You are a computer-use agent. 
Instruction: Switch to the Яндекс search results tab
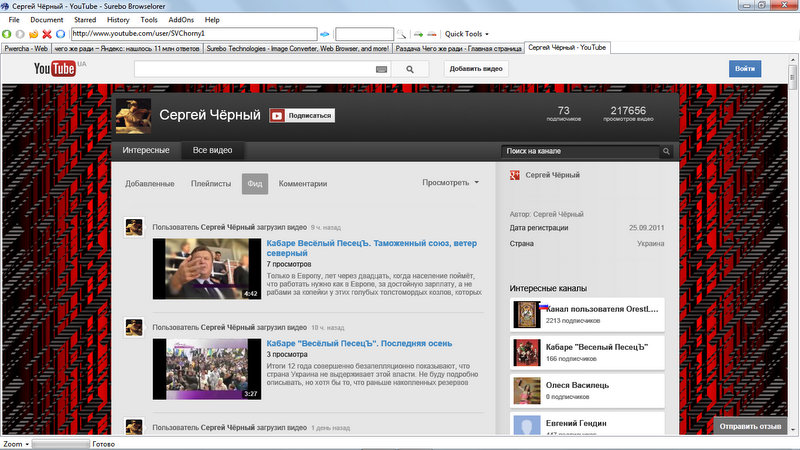[127, 48]
